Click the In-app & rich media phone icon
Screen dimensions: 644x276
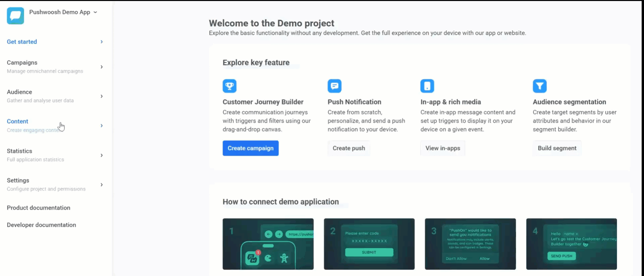click(427, 86)
